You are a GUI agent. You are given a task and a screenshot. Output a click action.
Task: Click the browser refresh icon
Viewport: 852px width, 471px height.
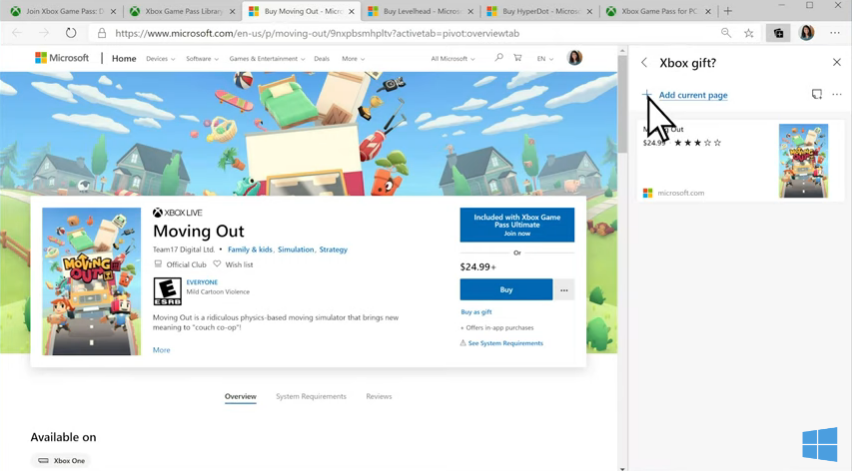pos(71,33)
